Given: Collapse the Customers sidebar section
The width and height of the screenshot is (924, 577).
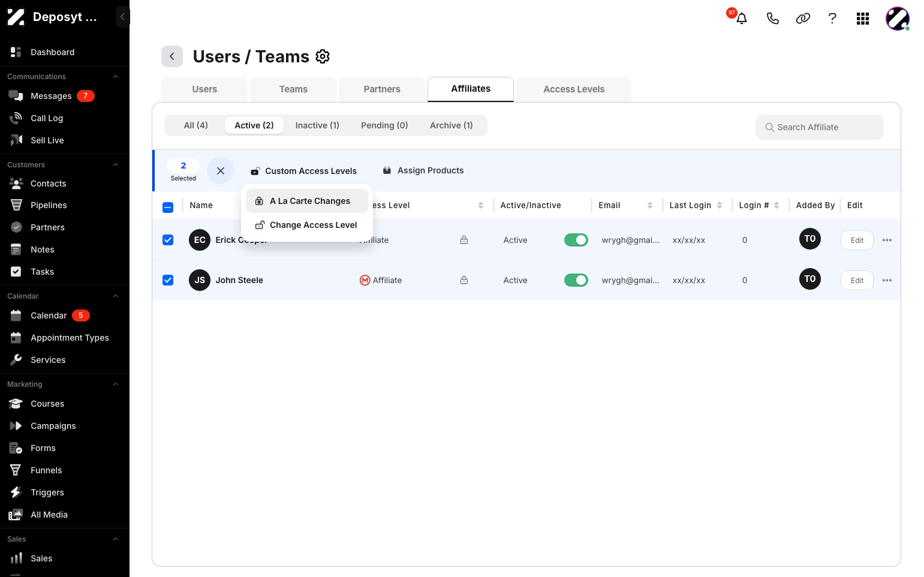Looking at the screenshot, I should click(116, 165).
